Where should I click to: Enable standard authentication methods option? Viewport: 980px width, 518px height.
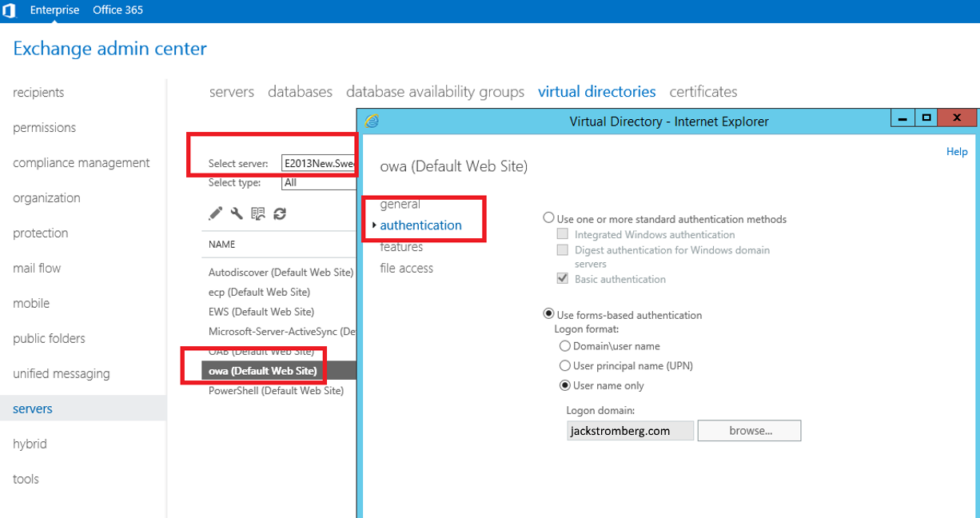[548, 218]
